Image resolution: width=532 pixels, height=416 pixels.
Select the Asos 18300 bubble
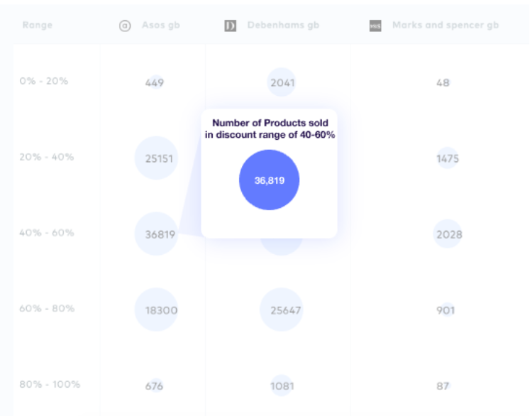157,310
